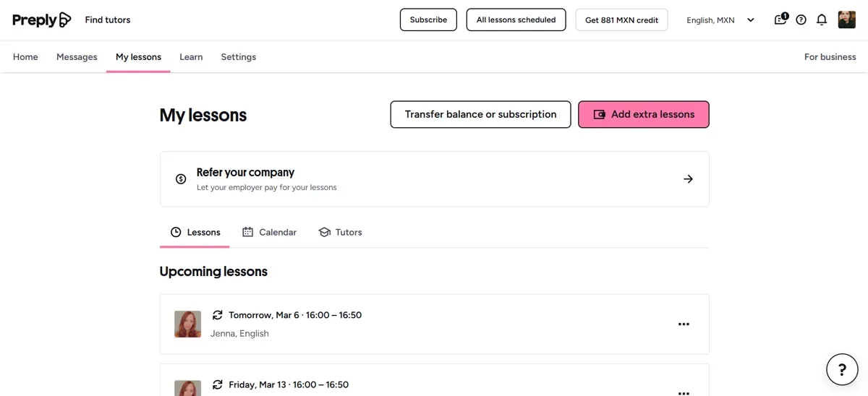868x396 pixels.
Task: Expand the English, MXN language selector
Action: pos(720,20)
